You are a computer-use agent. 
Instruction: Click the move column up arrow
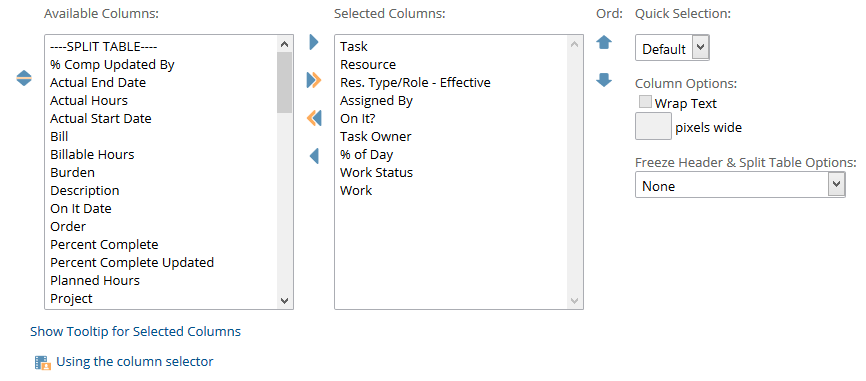pyautogui.click(x=604, y=43)
